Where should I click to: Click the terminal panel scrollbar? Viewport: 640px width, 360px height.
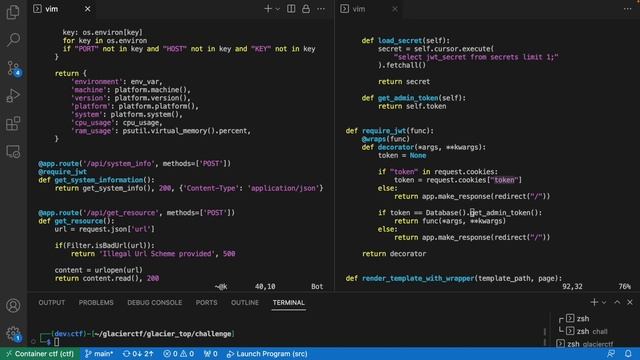tap(544, 336)
